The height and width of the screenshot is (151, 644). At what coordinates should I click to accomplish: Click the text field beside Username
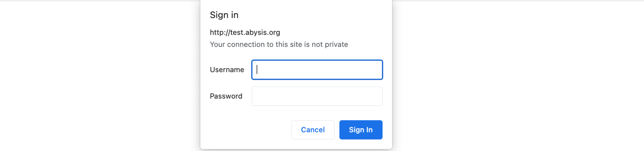(x=317, y=70)
